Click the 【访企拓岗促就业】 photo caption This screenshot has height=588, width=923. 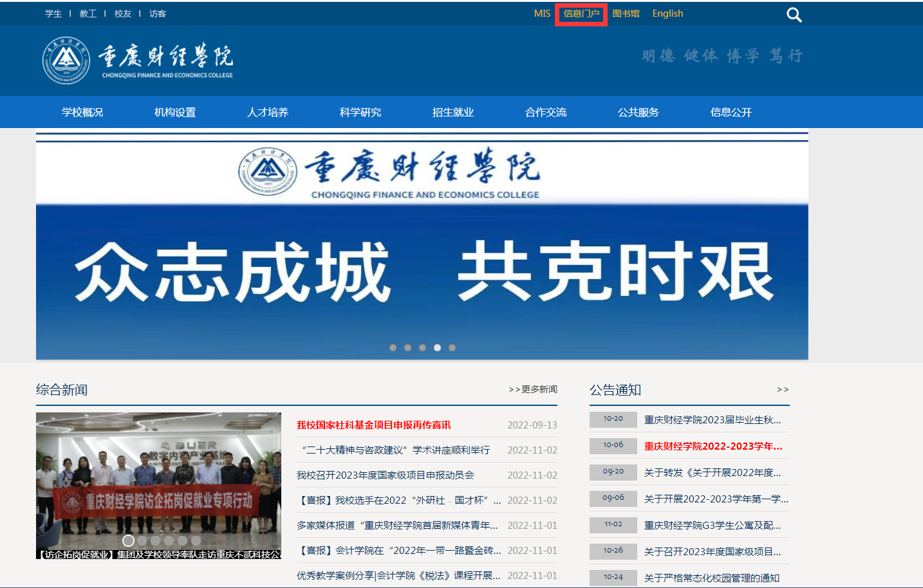158,554
